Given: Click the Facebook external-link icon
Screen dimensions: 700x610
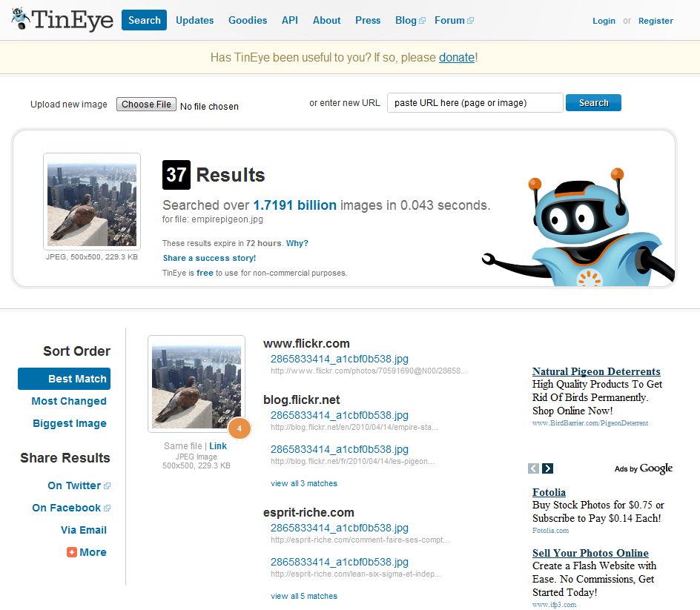Looking at the screenshot, I should tap(107, 508).
